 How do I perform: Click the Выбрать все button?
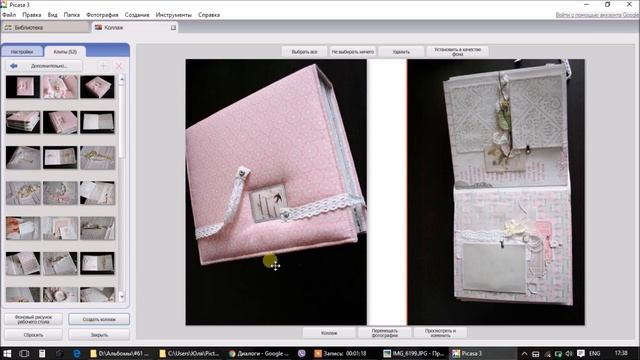coord(304,52)
